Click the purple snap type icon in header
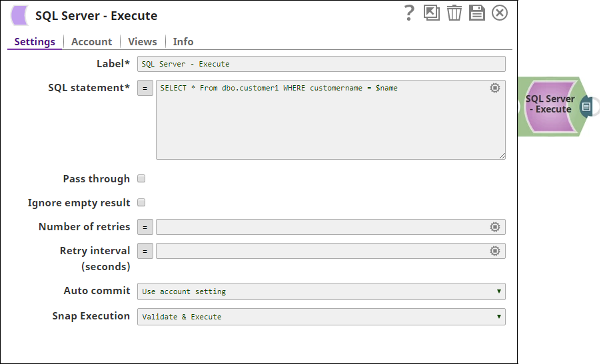603x364 pixels. (x=19, y=15)
